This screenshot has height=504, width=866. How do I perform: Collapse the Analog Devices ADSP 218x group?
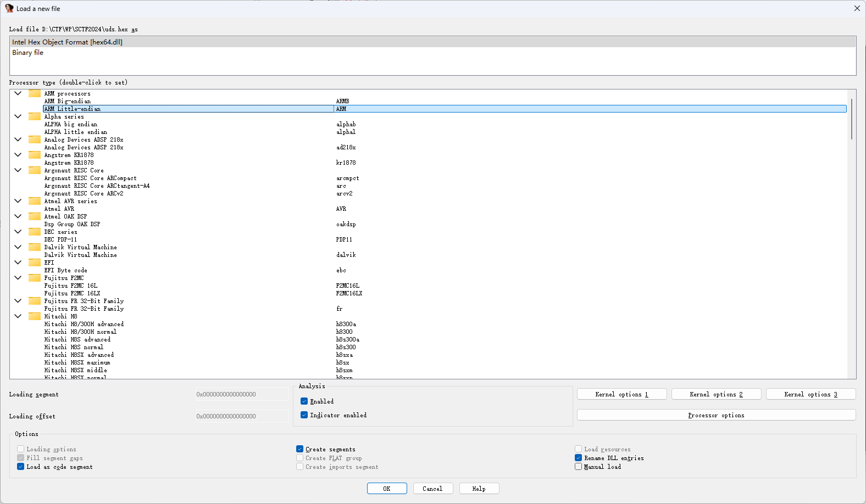(x=18, y=139)
